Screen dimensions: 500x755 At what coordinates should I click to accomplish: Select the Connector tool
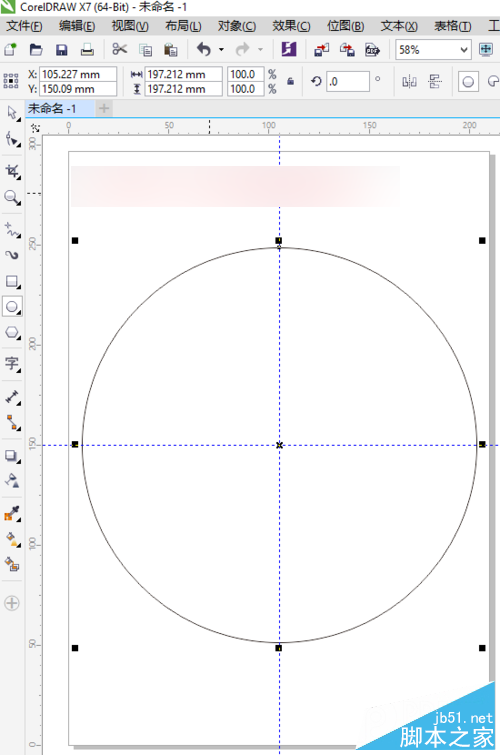click(x=12, y=423)
